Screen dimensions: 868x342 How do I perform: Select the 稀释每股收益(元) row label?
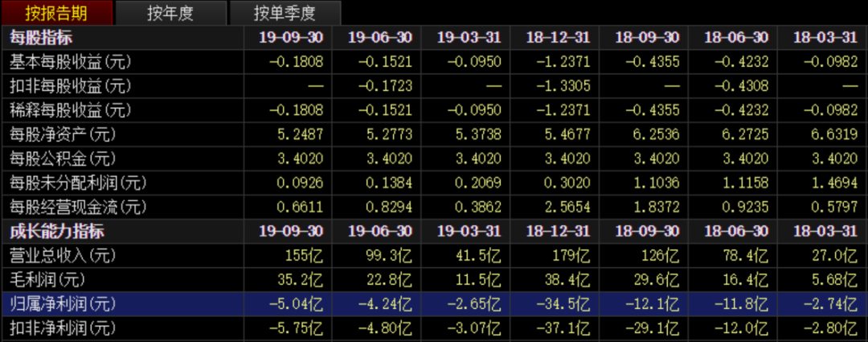coord(70,110)
